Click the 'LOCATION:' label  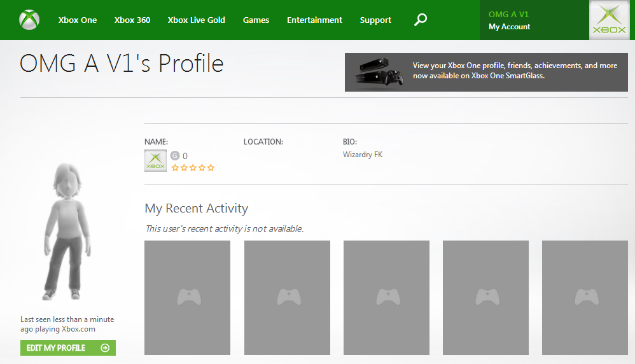pyautogui.click(x=263, y=142)
